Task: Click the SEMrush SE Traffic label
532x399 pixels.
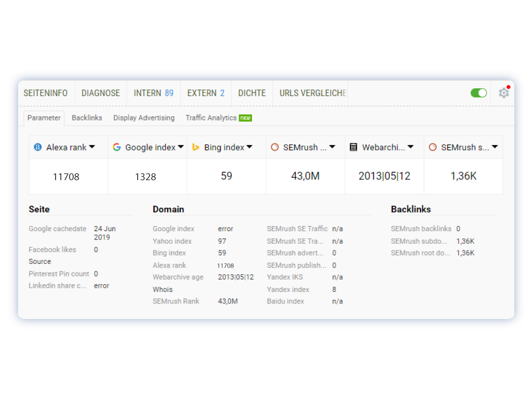Action: tap(297, 229)
